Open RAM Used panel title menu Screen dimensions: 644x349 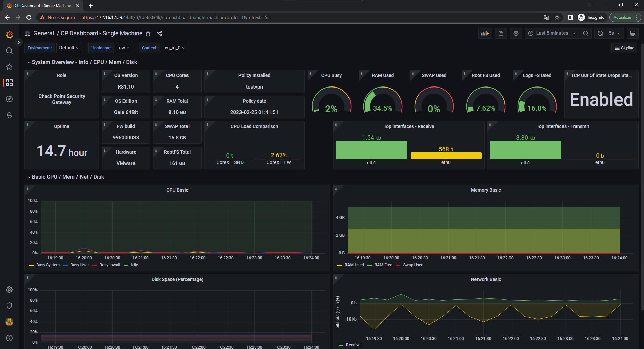pyautogui.click(x=383, y=75)
